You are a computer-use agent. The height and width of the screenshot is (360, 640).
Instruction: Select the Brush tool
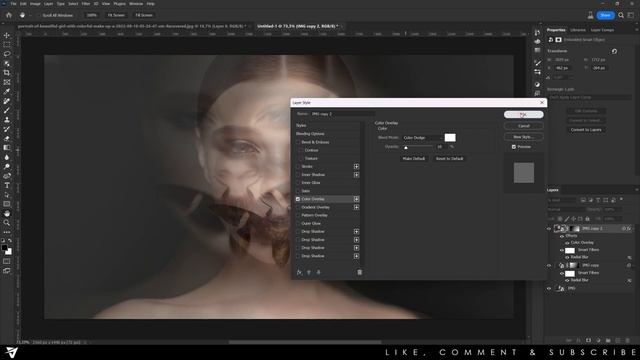[7, 110]
